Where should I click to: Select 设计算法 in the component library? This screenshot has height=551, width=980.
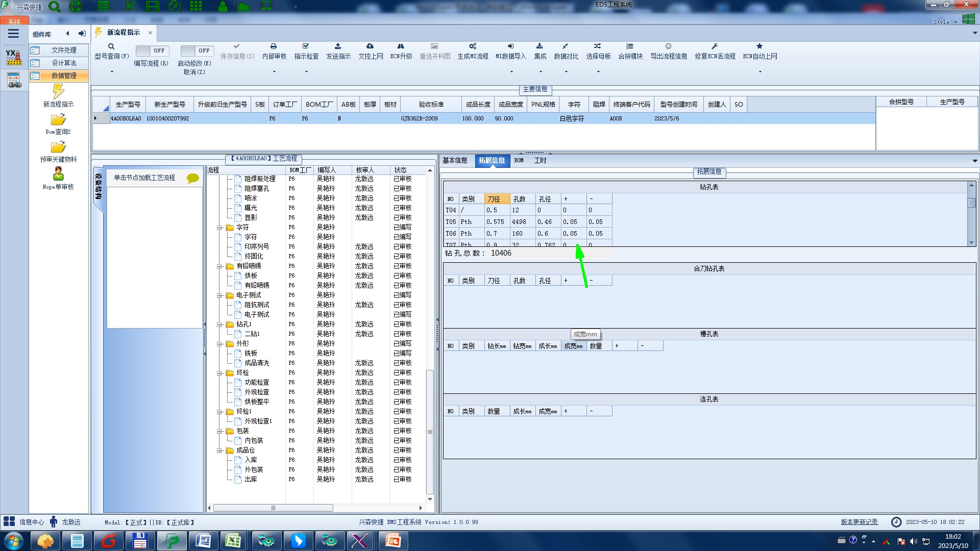[58, 63]
